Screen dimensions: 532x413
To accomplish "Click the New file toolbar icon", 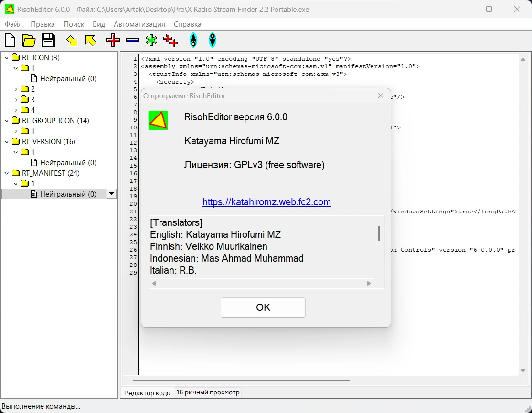I will 10,41.
